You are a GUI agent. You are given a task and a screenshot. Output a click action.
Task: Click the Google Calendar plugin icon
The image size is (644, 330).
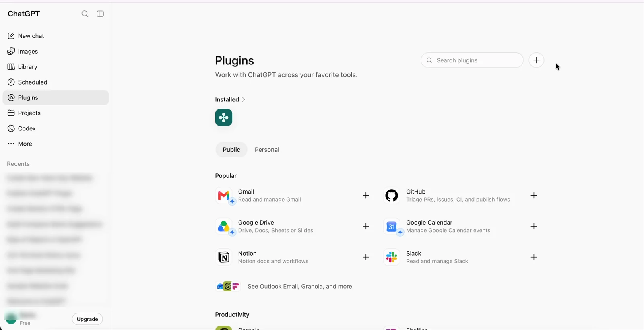(x=392, y=227)
